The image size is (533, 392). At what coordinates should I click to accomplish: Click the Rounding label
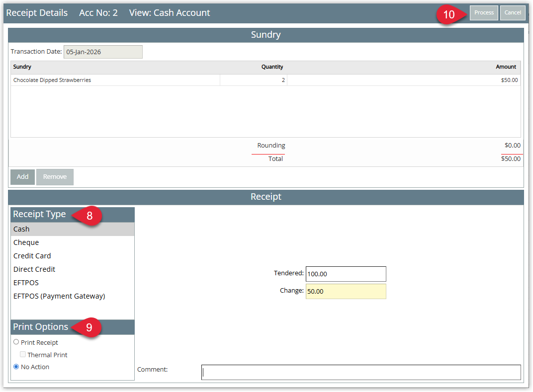tap(271, 146)
